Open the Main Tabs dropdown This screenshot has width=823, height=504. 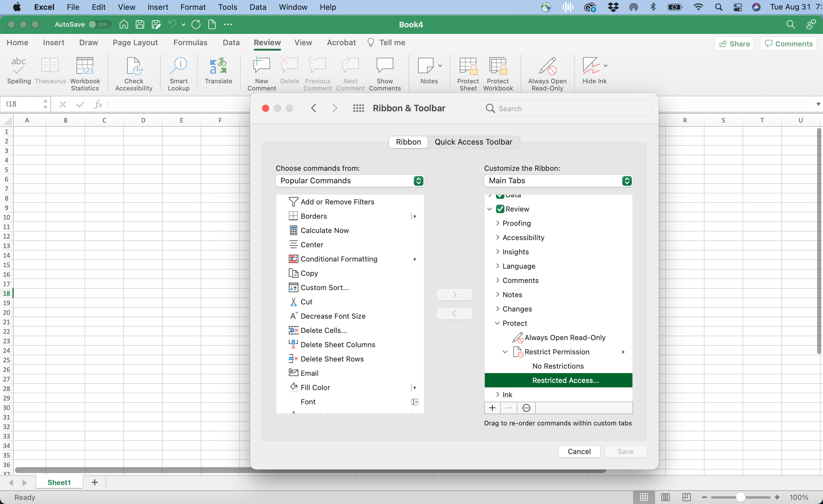[558, 181]
